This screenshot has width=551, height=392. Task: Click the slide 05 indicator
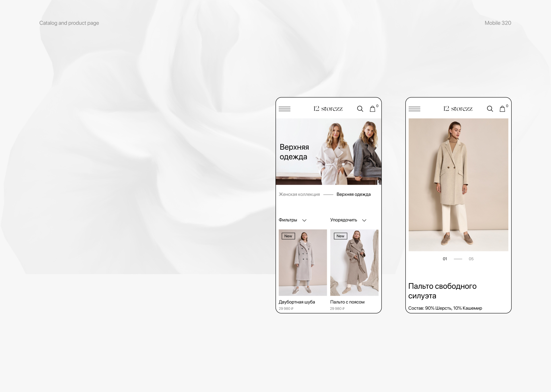click(x=471, y=259)
